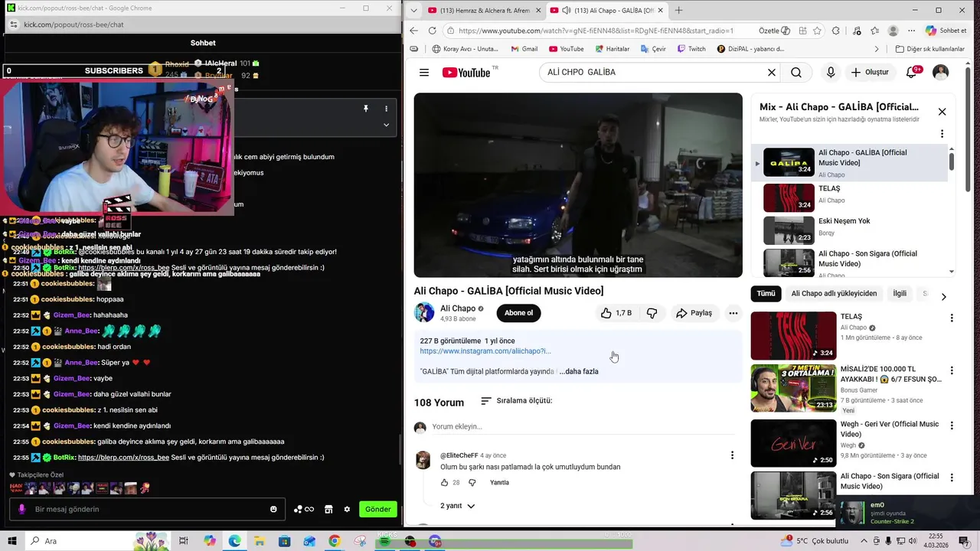
Task: Open the Instagram link in the description
Action: [x=485, y=351]
